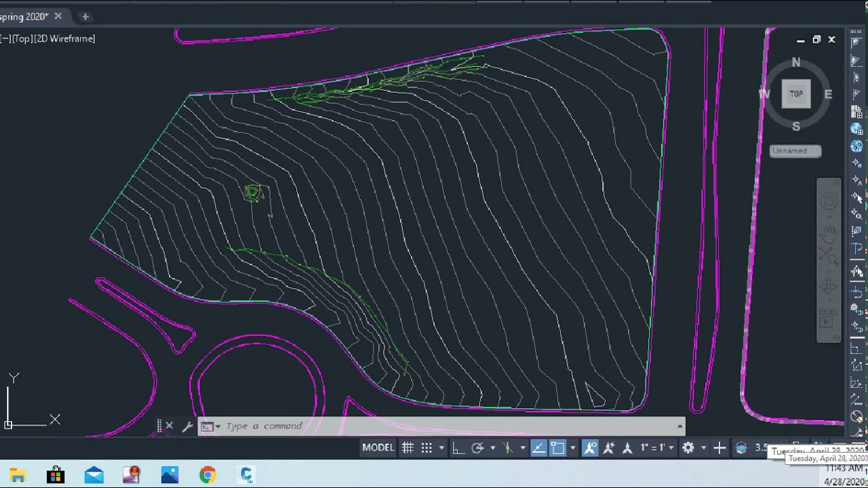Select the Pan hand tool on navigation bar
This screenshot has width=868, height=488.
pyautogui.click(x=829, y=235)
